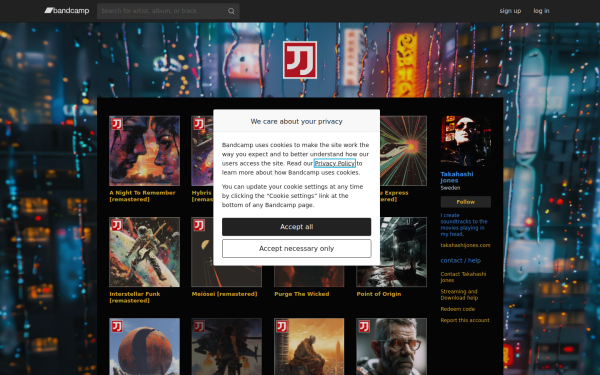Click JJ badge on A Night To Remember cover
The height and width of the screenshot is (375, 600).
coord(117,124)
